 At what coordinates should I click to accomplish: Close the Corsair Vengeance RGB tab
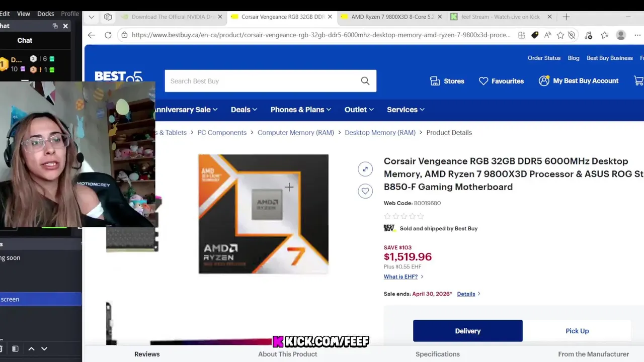pyautogui.click(x=330, y=17)
